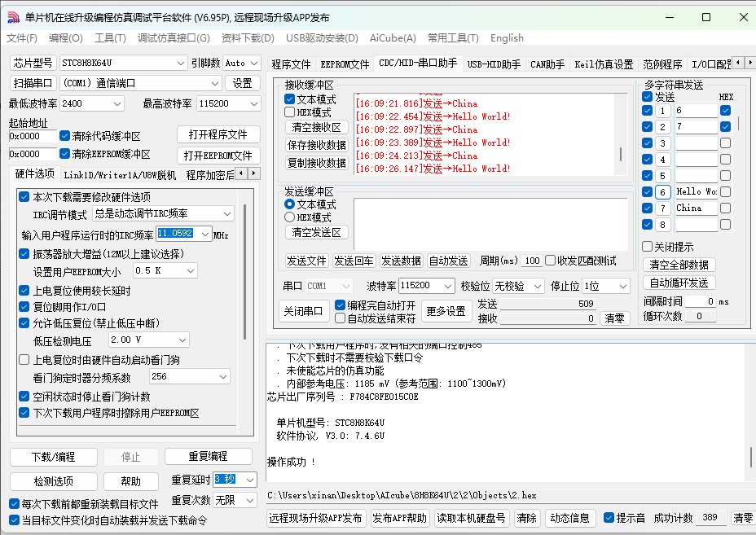
Task: Expand the 低压检测电压 2.00 V dropdown
Action: click(182, 340)
